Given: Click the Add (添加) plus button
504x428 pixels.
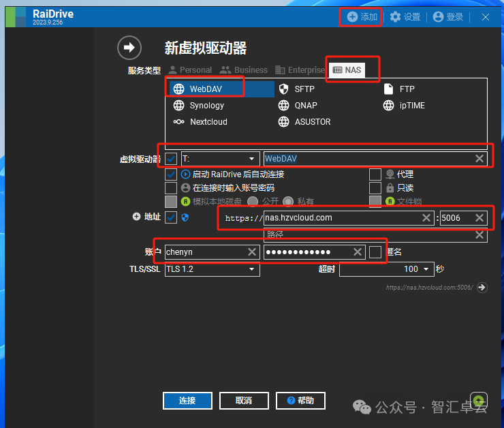Looking at the screenshot, I should click(x=362, y=17).
